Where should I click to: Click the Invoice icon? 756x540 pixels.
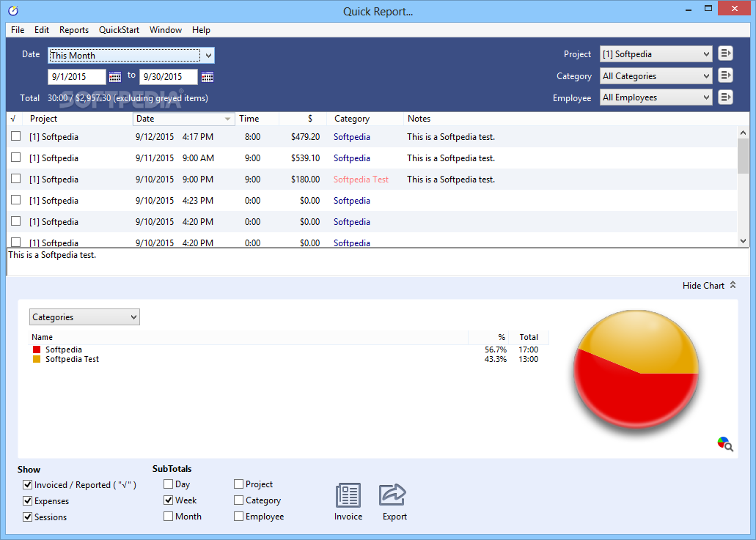pyautogui.click(x=348, y=495)
